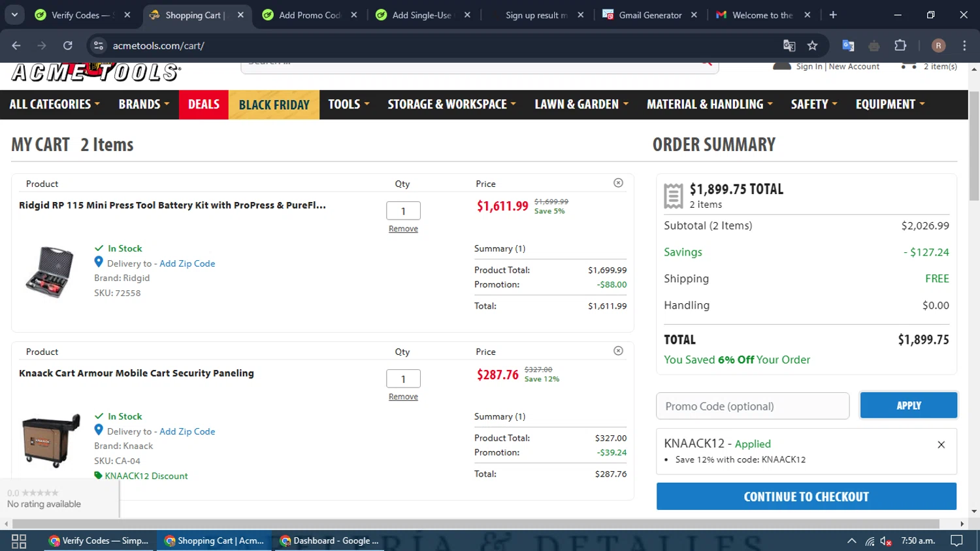Click Remove link under Knaack item

(x=403, y=397)
